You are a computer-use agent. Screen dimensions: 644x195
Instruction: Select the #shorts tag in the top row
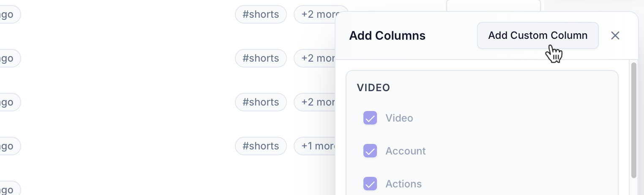coord(261,14)
